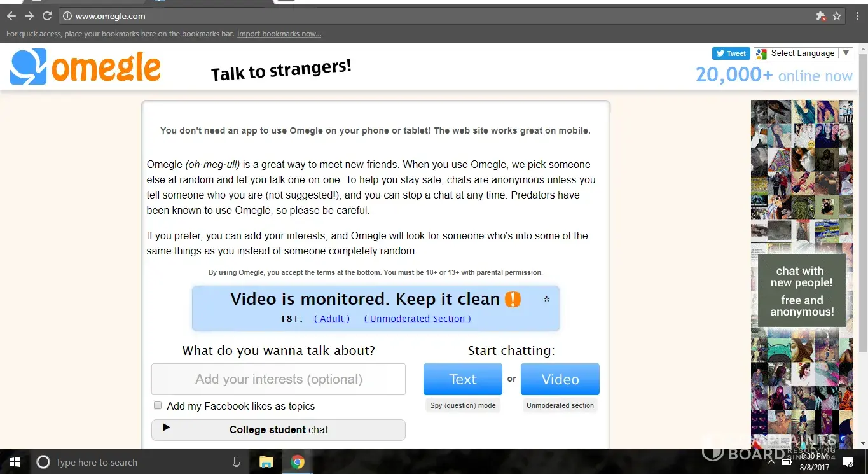The image size is (868, 474).
Task: Click the Start chatting: label
Action: click(x=511, y=351)
